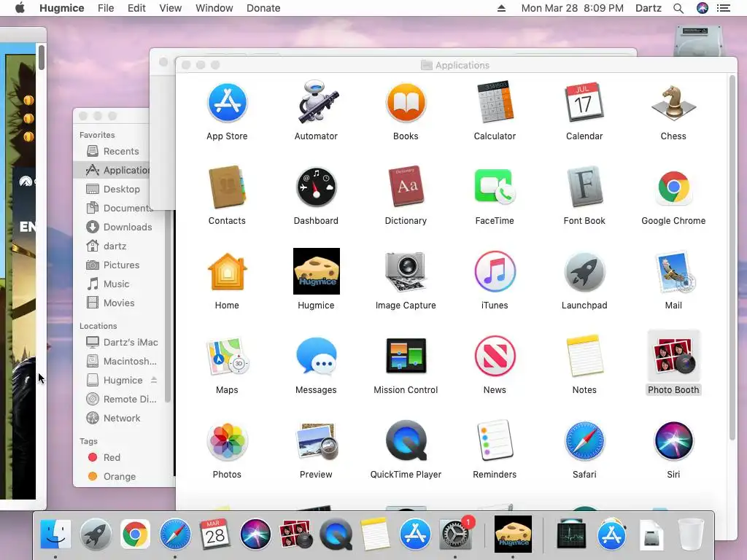Click the Chess application icon
This screenshot has width=747, height=560.
(673, 102)
